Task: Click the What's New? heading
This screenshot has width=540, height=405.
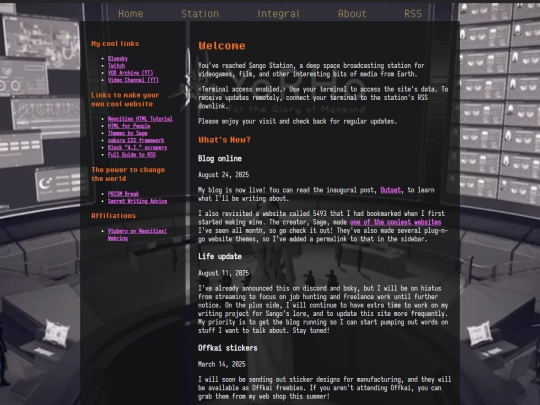Action: (x=224, y=140)
